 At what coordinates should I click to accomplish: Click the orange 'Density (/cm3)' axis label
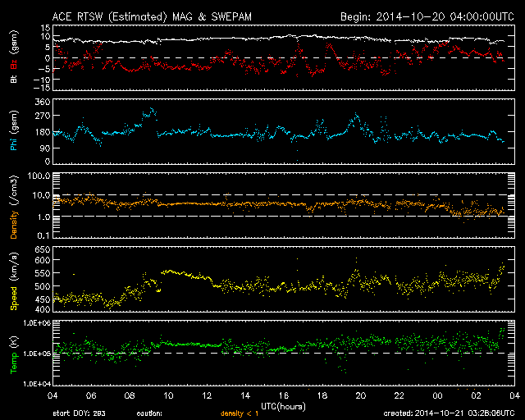pyautogui.click(x=14, y=207)
